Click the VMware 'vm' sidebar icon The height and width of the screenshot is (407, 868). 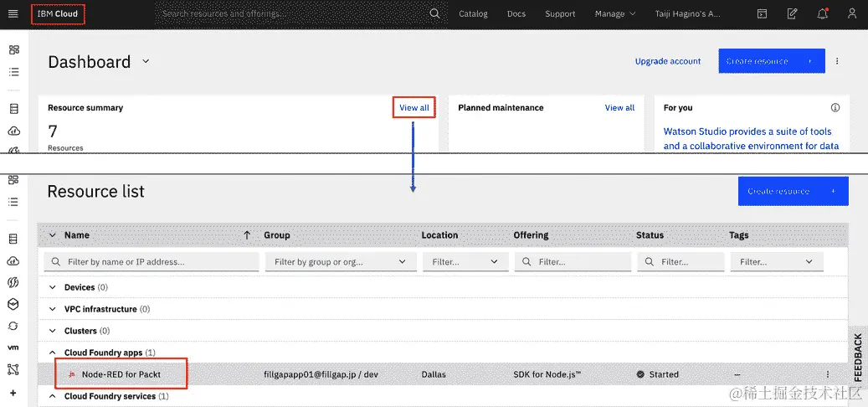point(13,348)
